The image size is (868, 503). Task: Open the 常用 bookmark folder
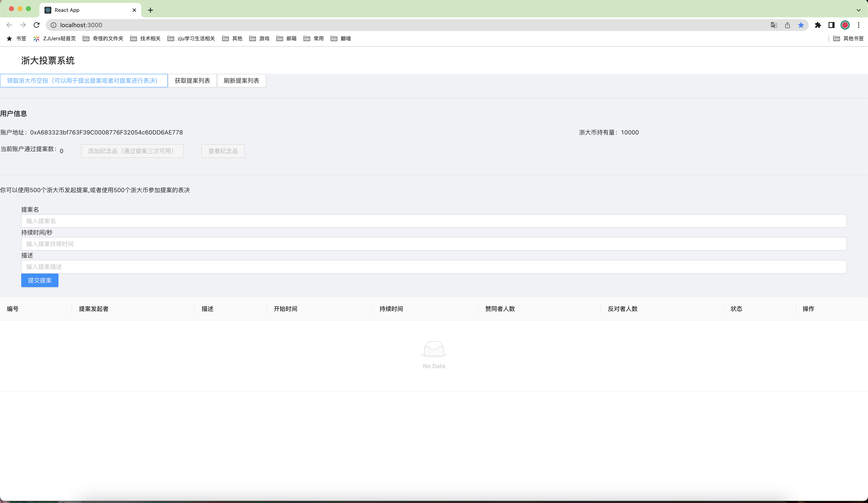[x=313, y=38]
